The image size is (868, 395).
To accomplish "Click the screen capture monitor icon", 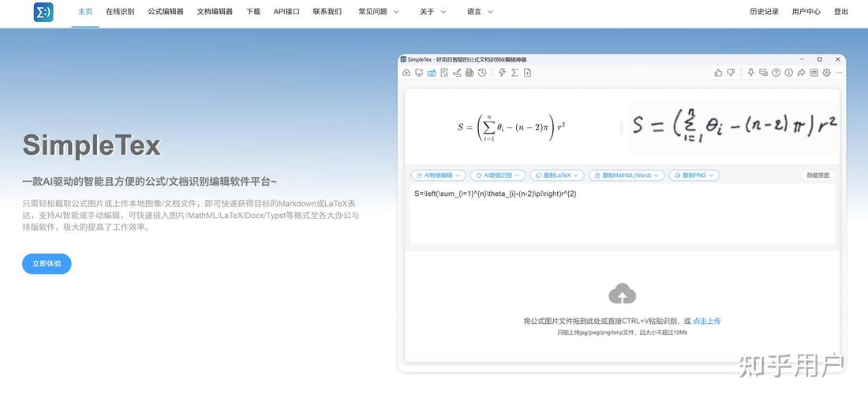I will tap(418, 73).
